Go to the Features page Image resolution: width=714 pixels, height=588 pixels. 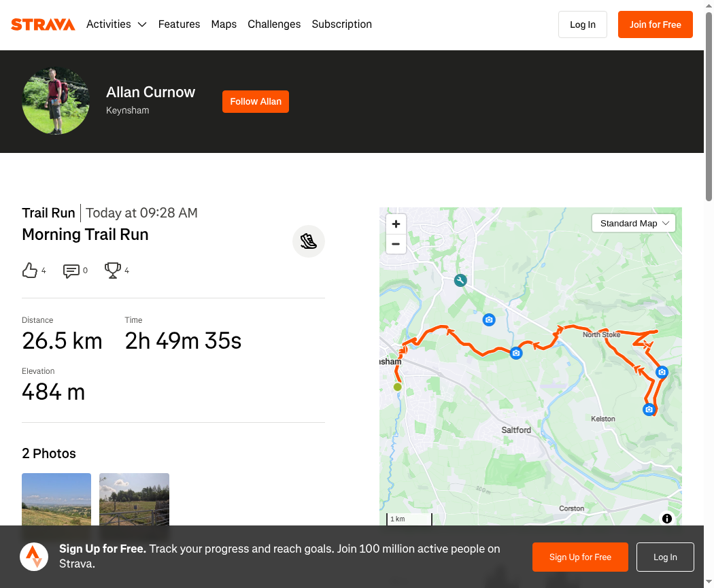179,24
